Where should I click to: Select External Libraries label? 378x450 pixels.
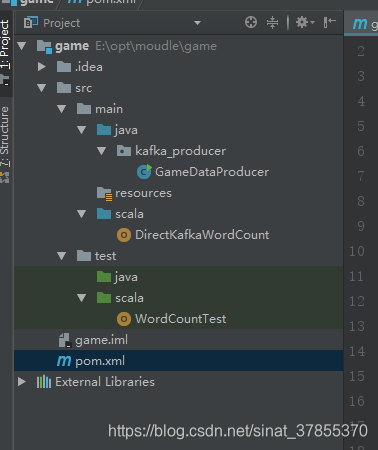pyautogui.click(x=105, y=382)
